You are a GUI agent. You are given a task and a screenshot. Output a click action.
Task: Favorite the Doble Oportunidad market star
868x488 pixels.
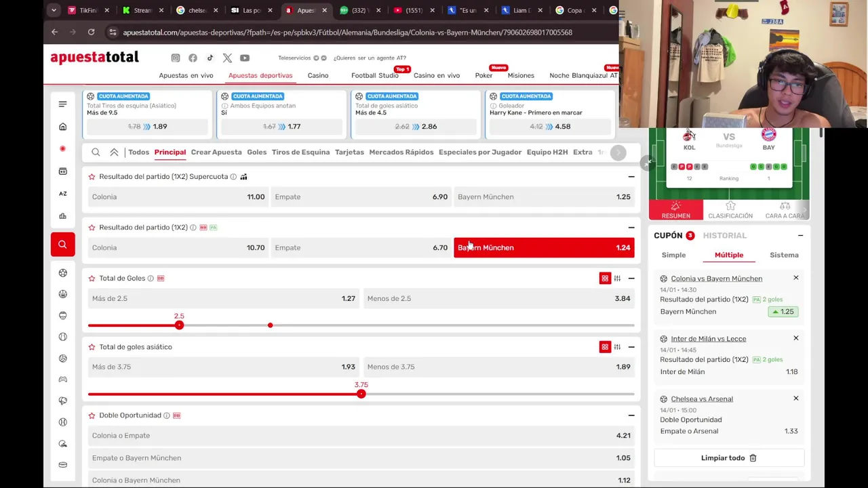pos(92,415)
